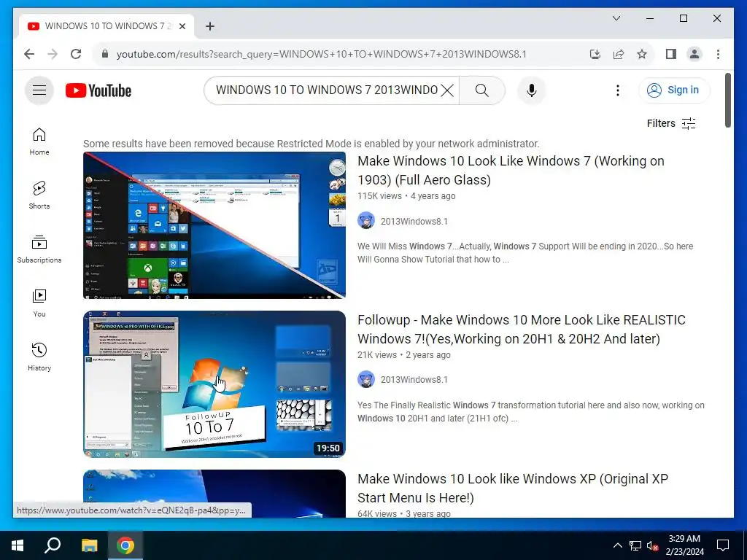This screenshot has width=747, height=560.
Task: Click the page vertical scrollbar
Action: 727,101
